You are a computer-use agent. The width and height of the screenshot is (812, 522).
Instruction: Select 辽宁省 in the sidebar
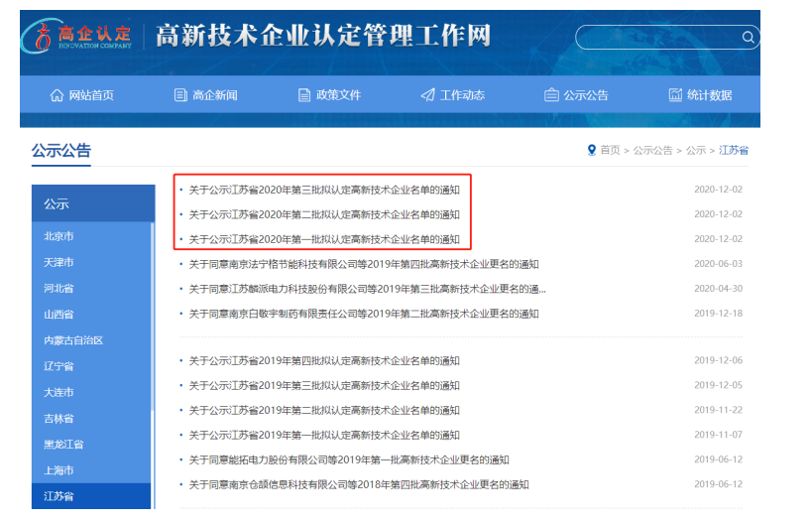pyautogui.click(x=58, y=366)
